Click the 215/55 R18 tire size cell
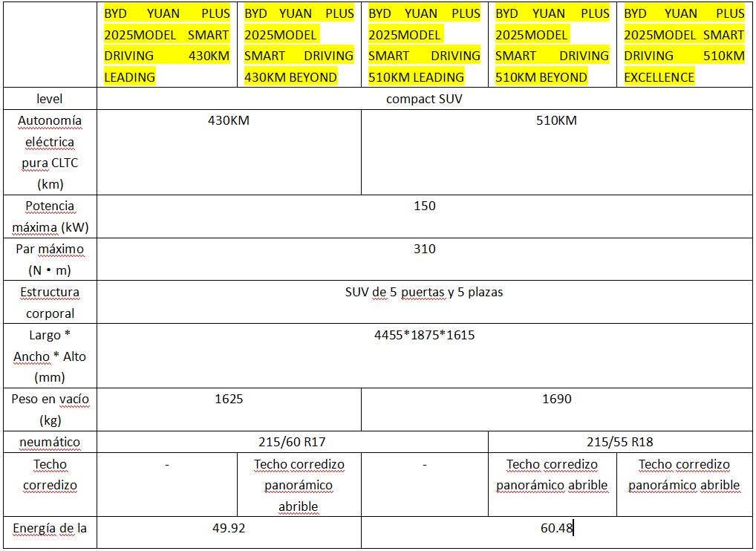Image resolution: width=756 pixels, height=551 pixels. click(x=619, y=442)
